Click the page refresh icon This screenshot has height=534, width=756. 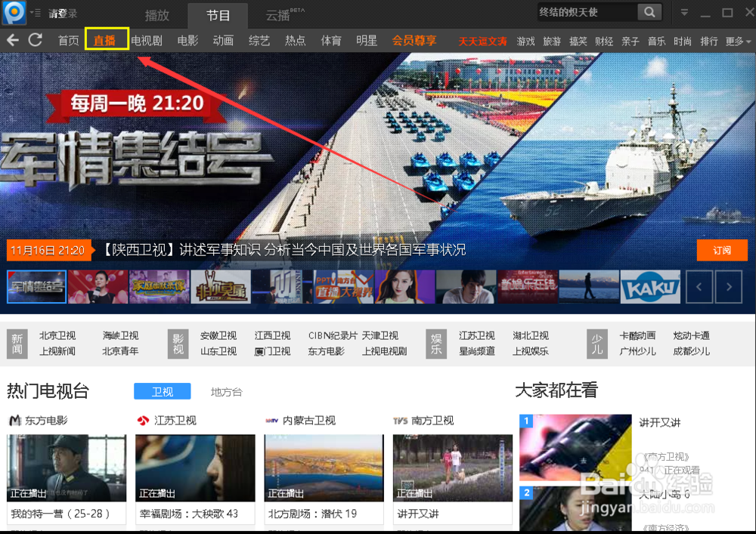(35, 40)
